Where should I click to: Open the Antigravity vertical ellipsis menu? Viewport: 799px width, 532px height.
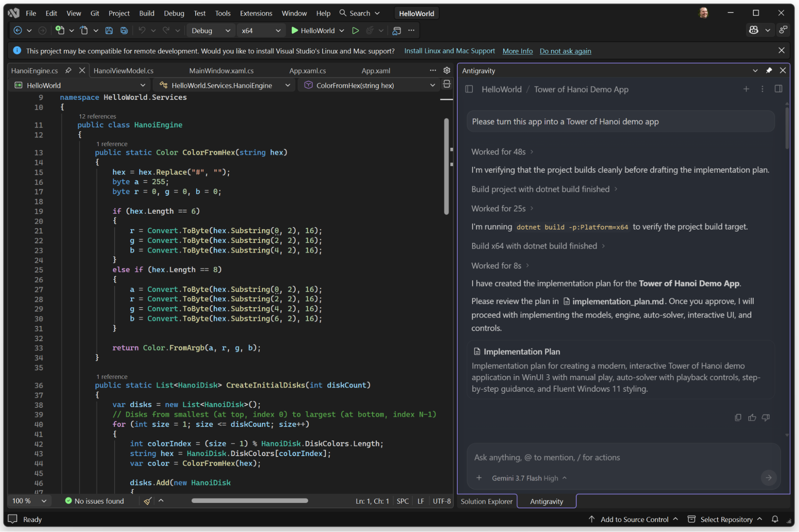(x=762, y=89)
